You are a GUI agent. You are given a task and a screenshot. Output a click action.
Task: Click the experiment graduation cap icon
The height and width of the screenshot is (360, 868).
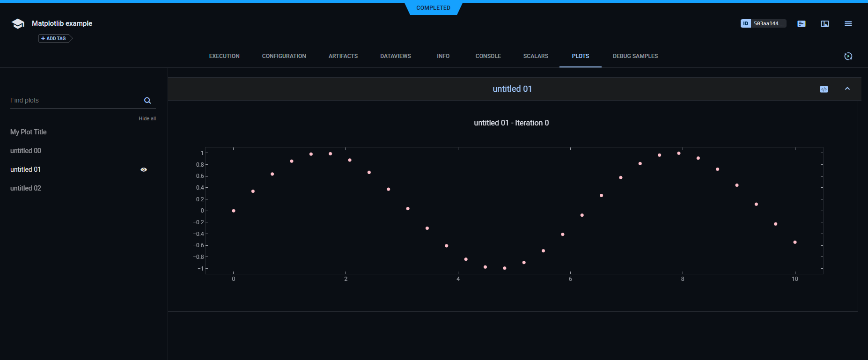click(x=18, y=24)
